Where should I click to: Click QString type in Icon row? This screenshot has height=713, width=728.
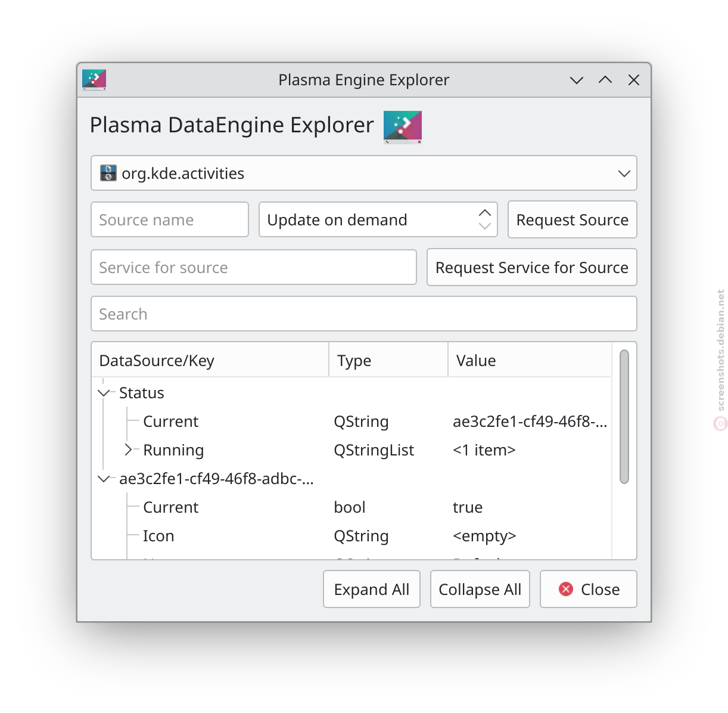361,536
